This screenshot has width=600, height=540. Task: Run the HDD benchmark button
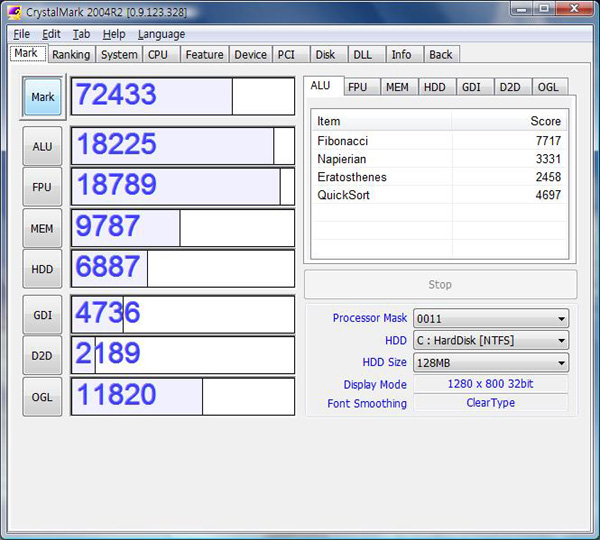click(x=42, y=269)
